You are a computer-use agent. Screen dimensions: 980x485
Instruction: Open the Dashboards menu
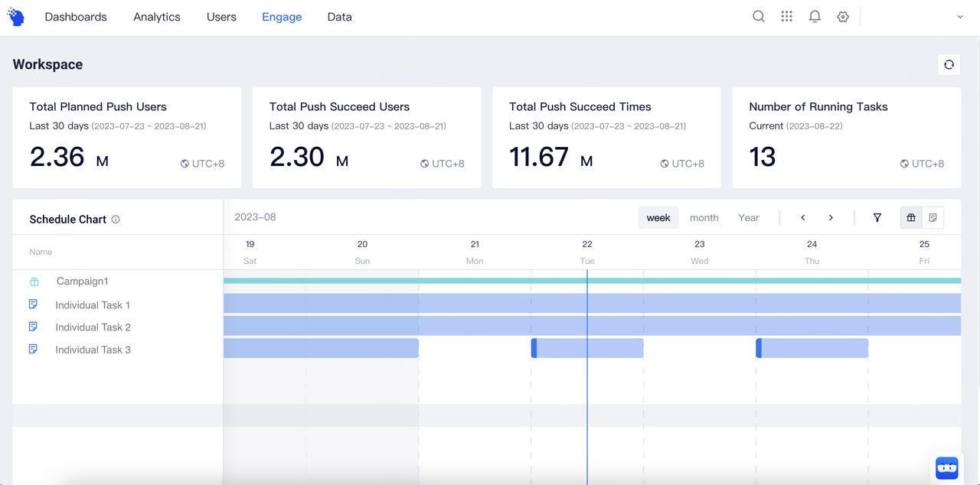(x=76, y=16)
